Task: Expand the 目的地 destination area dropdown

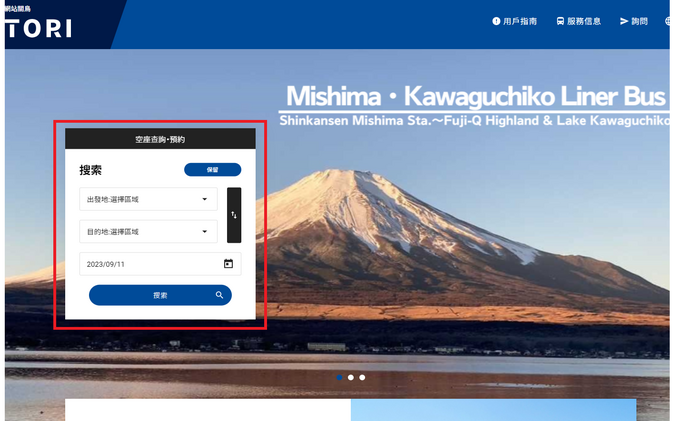Action: pos(148,232)
